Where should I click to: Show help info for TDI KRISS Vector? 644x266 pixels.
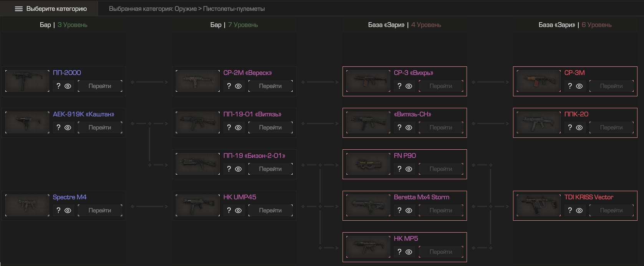(570, 210)
